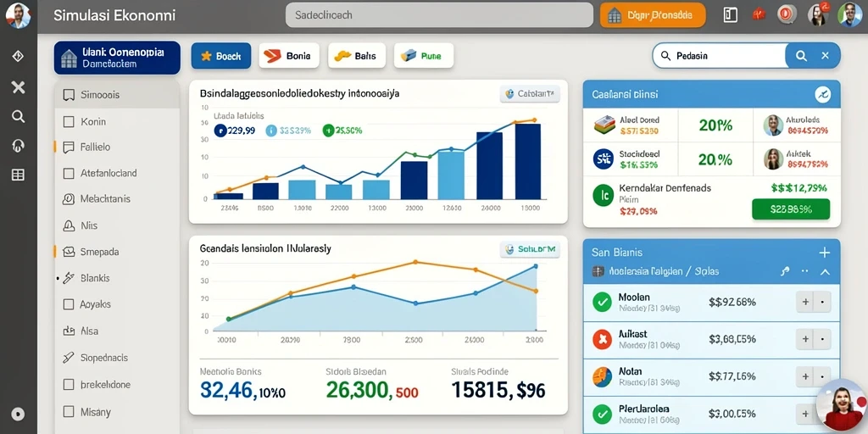Click the magnifier icon in left sidebar
868x434 pixels.
point(19,116)
